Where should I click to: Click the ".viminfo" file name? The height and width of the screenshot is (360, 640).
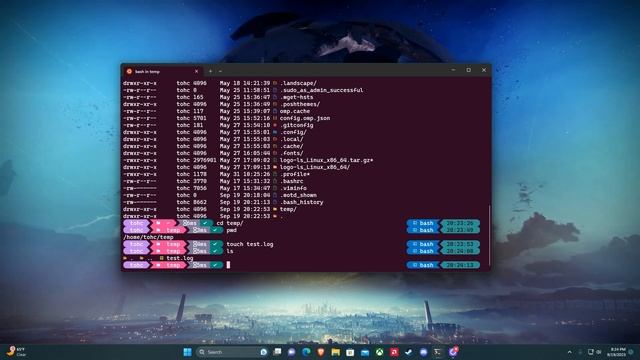293,188
